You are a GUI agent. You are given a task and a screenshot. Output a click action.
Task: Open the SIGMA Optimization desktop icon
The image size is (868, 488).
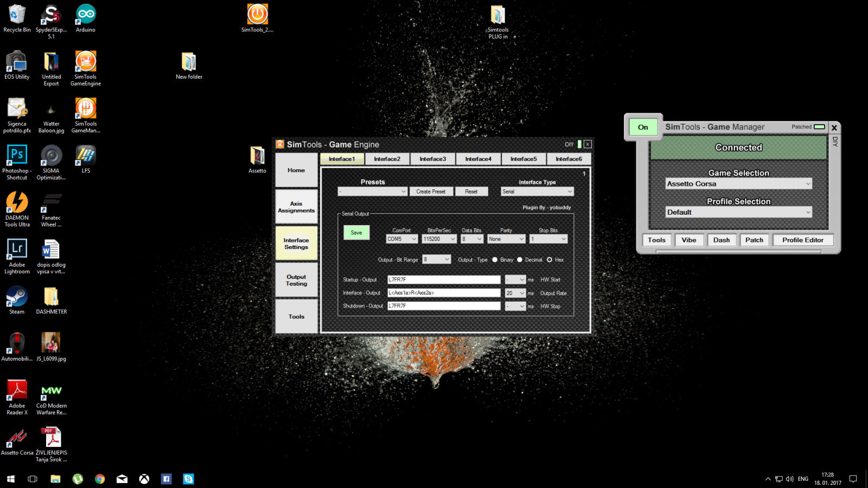[x=51, y=163]
